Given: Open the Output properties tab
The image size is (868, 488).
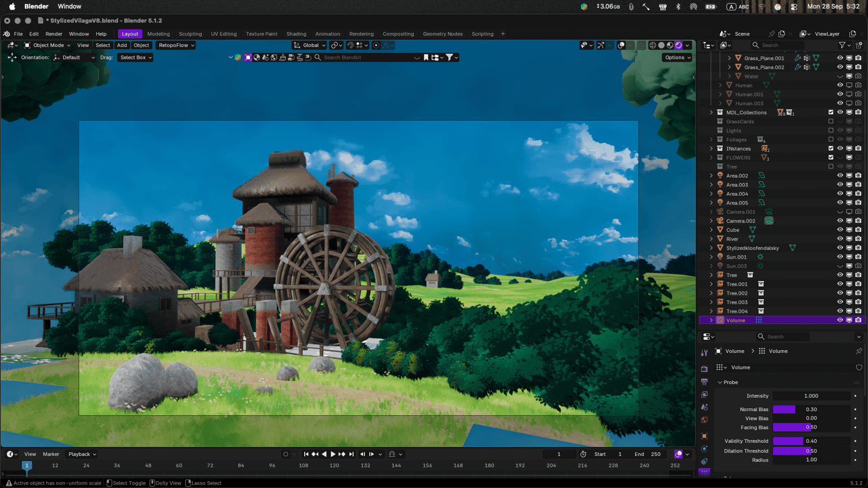Looking at the screenshot, I should tap(704, 381).
